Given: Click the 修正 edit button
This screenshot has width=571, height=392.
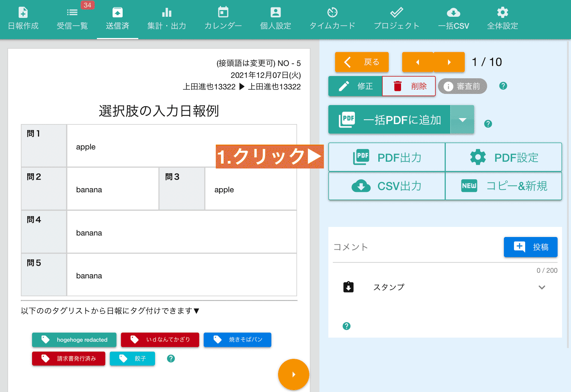Looking at the screenshot, I should (355, 86).
